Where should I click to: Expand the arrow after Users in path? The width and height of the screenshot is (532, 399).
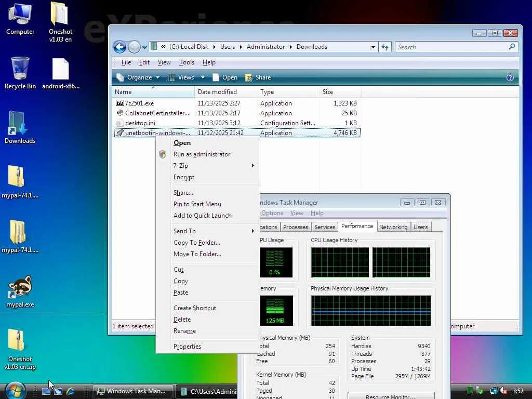click(241, 47)
